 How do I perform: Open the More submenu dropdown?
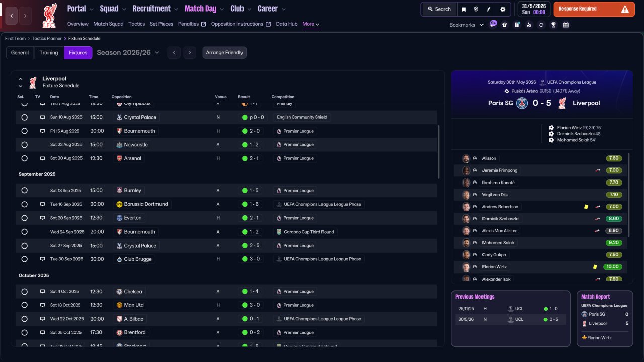tap(311, 24)
